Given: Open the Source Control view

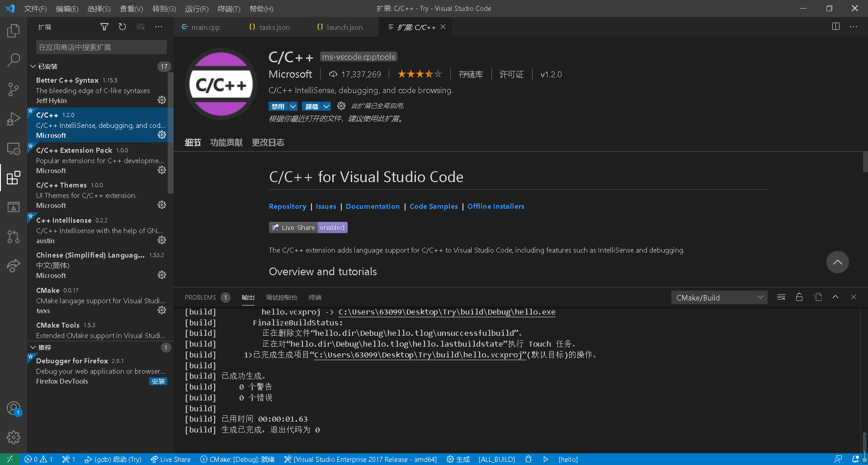Looking at the screenshot, I should click(x=14, y=89).
